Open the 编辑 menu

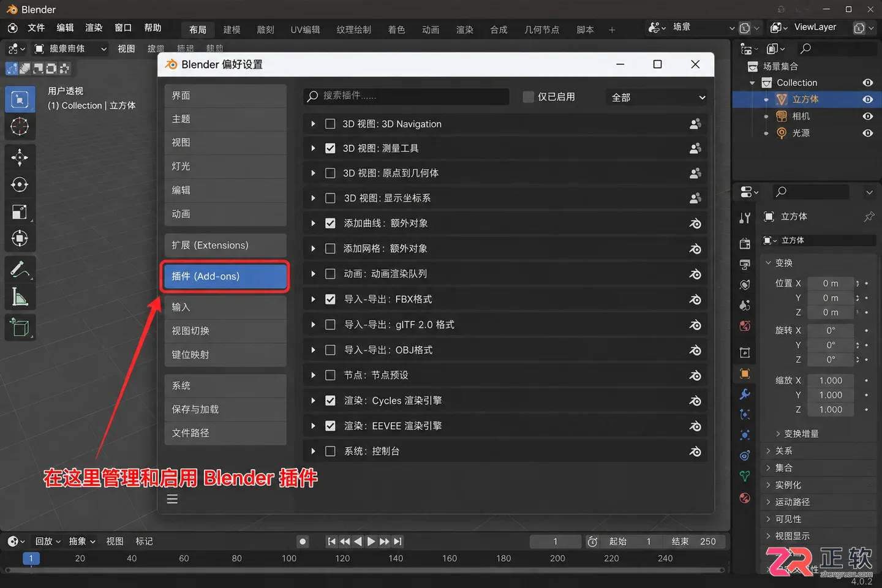point(65,28)
